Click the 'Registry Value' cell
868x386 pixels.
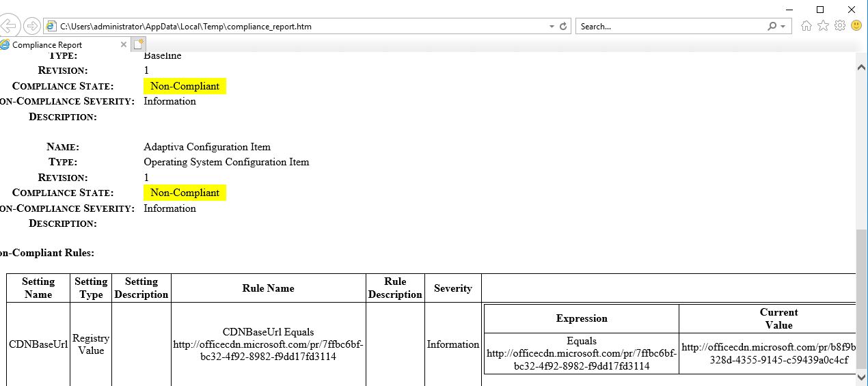point(91,344)
